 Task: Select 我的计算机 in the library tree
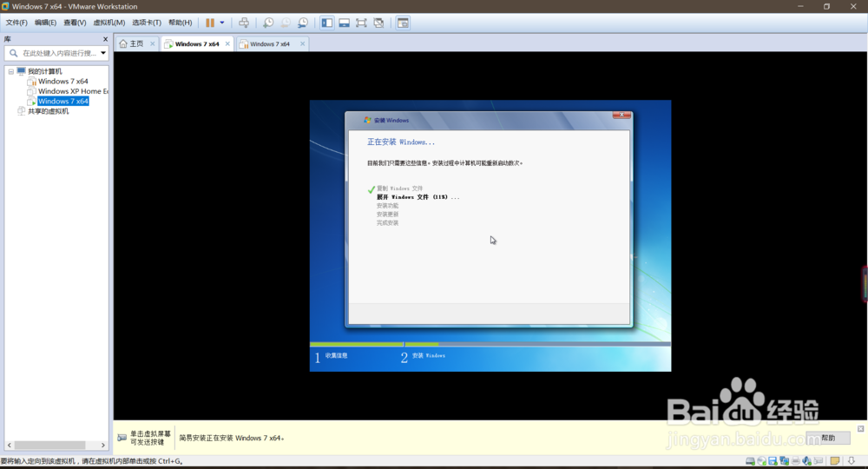(x=45, y=71)
